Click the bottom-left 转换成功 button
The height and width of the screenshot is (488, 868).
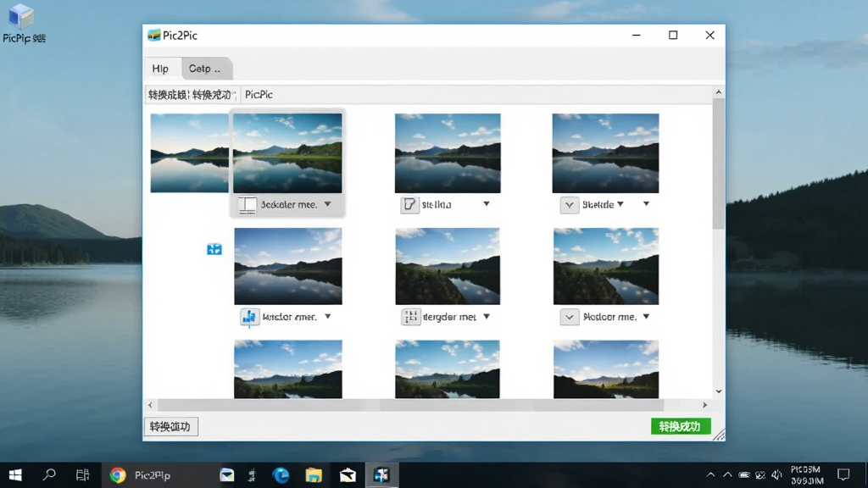(171, 427)
